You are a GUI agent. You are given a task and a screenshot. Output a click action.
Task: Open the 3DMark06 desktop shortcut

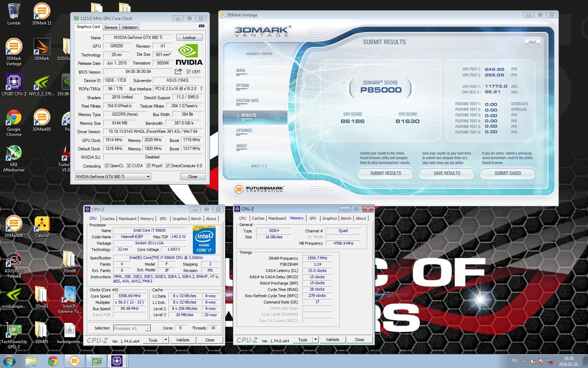tap(14, 226)
